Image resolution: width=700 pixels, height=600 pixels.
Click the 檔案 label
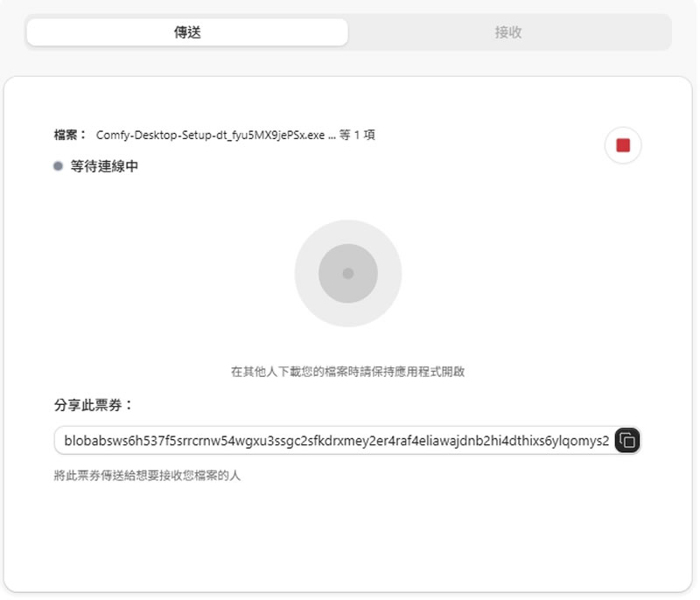click(70, 135)
